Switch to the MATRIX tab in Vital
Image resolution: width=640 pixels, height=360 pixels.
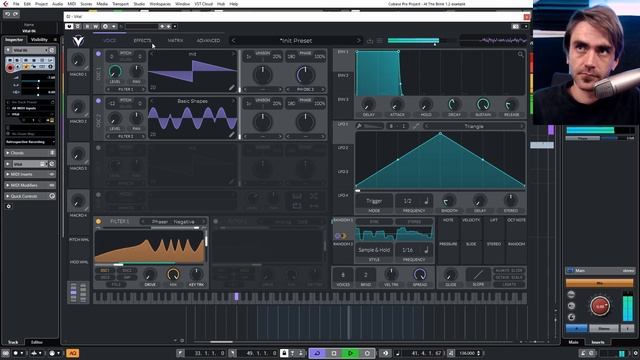click(x=175, y=40)
